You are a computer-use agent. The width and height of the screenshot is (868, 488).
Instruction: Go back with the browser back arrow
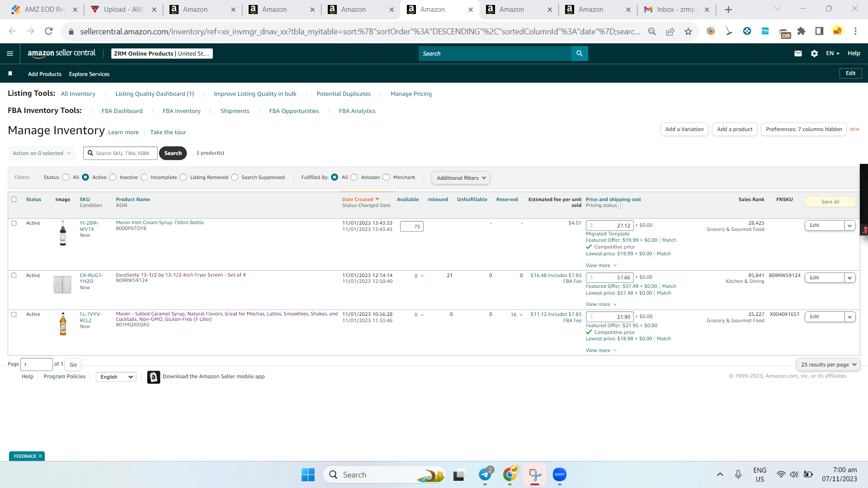click(13, 31)
